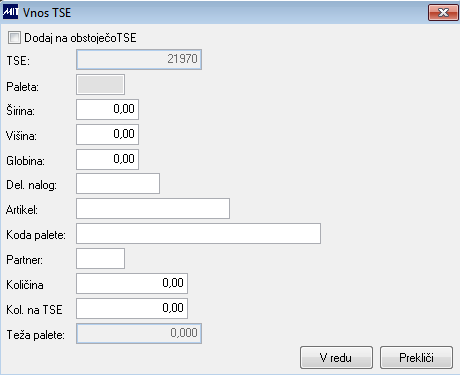The width and height of the screenshot is (460, 375).
Task: Click the Dodaj na obstoječoTSE label
Action: [x=80, y=38]
